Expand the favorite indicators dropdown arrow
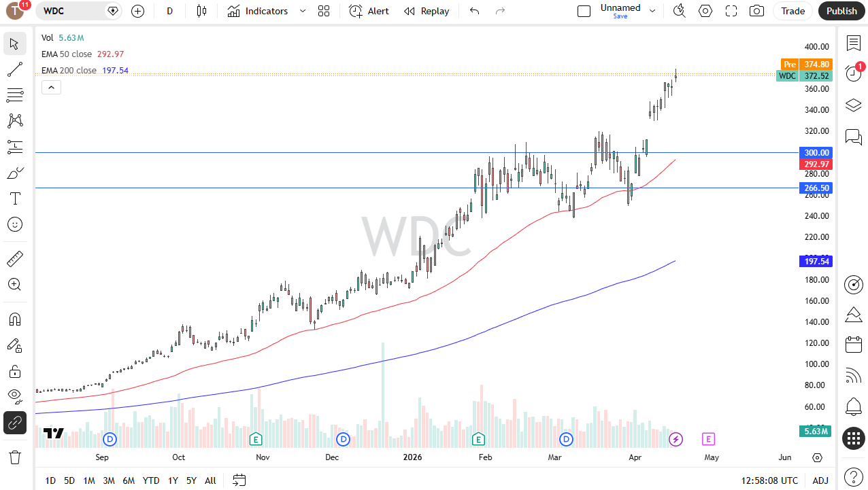 [x=303, y=11]
